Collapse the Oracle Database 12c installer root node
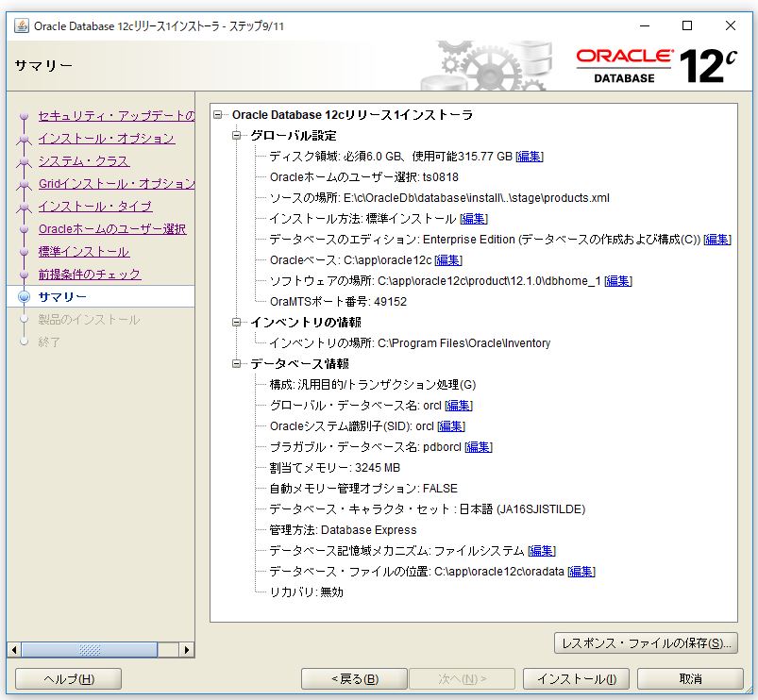The image size is (758, 700). 218,114
